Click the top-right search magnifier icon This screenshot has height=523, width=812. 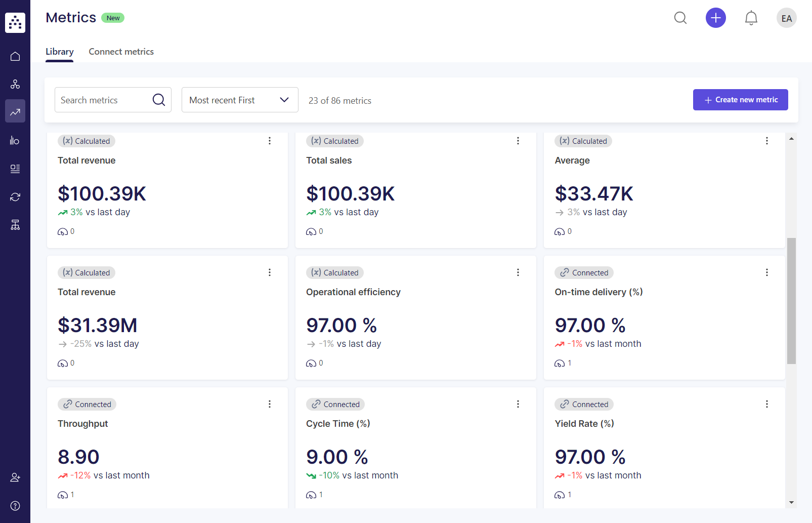(680, 18)
